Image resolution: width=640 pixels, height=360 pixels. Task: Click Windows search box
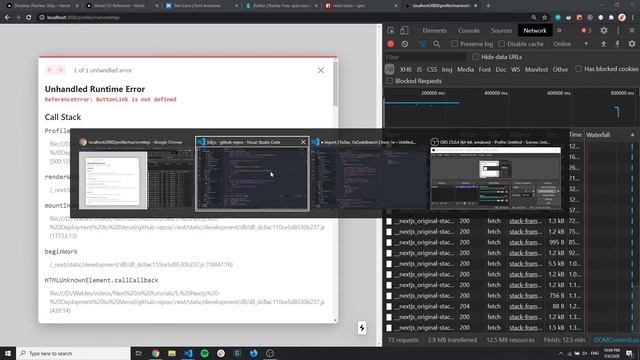click(73, 353)
